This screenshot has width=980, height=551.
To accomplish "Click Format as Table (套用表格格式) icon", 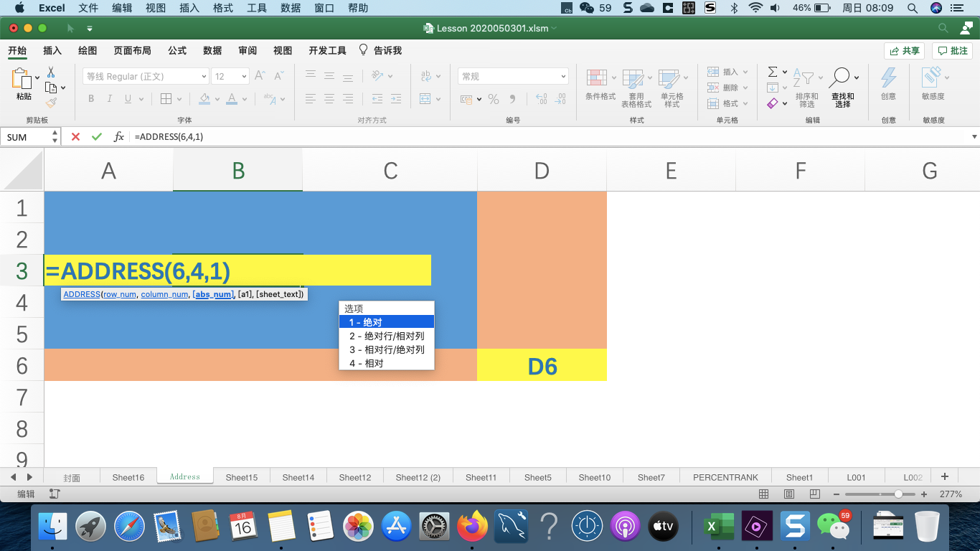I will [633, 78].
